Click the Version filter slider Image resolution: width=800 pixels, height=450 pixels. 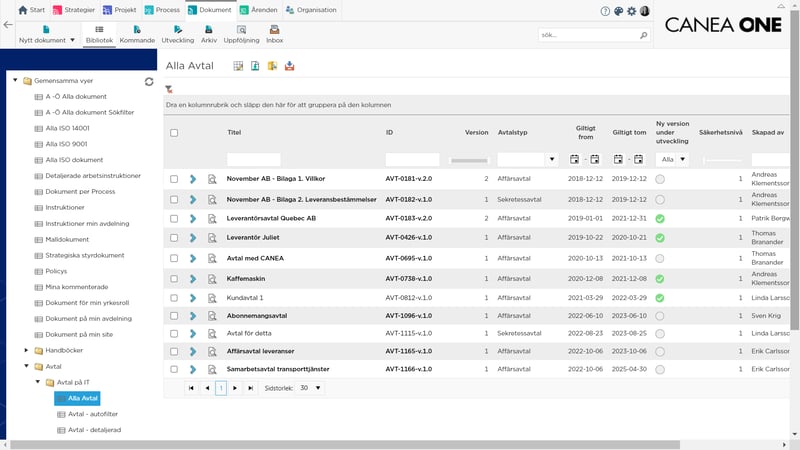(469, 161)
